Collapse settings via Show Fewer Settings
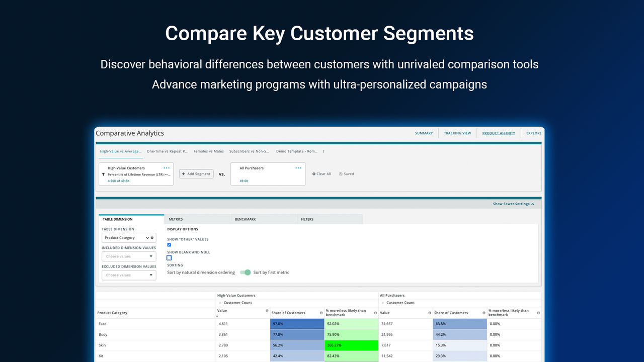This screenshot has height=362, width=644. [514, 204]
